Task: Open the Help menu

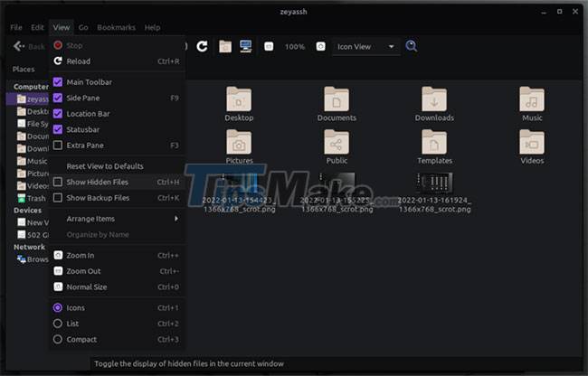Action: tap(152, 27)
